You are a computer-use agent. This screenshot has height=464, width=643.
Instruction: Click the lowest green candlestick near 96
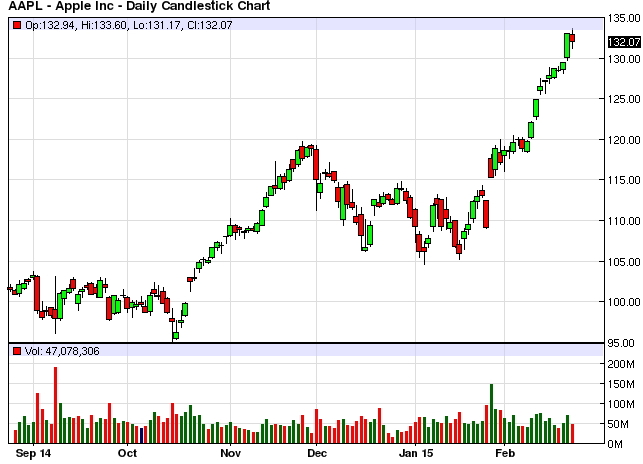click(x=176, y=335)
